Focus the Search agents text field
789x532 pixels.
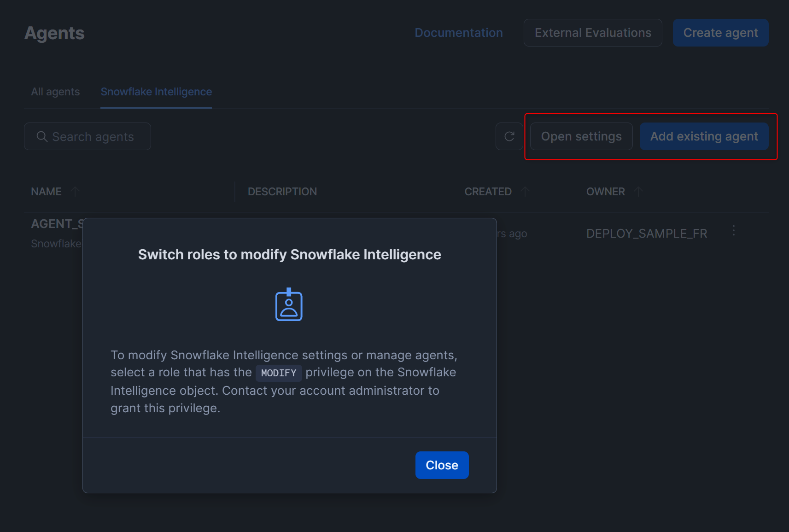click(93, 137)
